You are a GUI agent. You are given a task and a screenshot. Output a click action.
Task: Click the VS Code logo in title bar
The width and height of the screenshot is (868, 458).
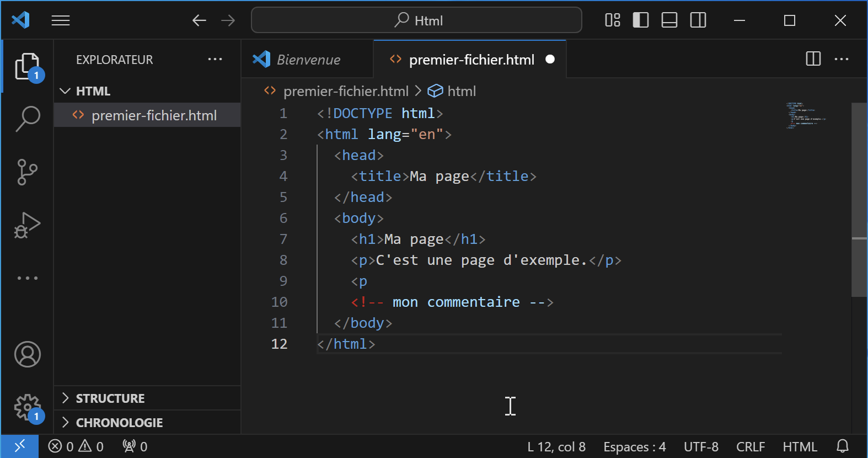point(20,20)
